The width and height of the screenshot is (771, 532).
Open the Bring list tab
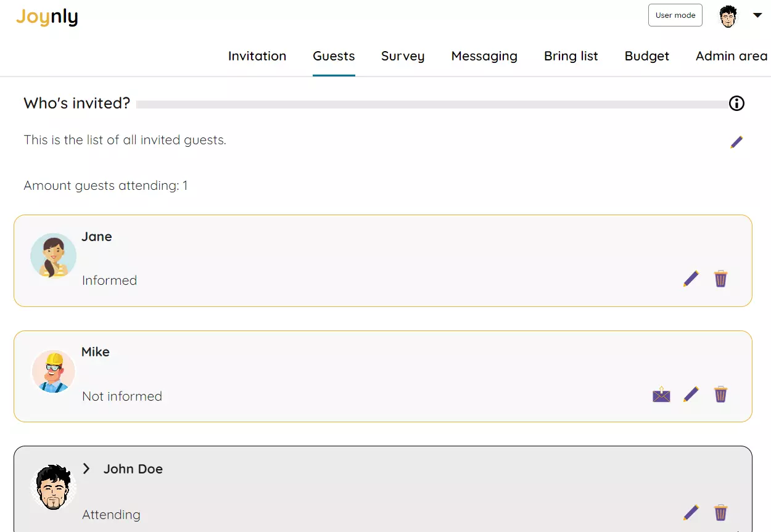pos(571,56)
